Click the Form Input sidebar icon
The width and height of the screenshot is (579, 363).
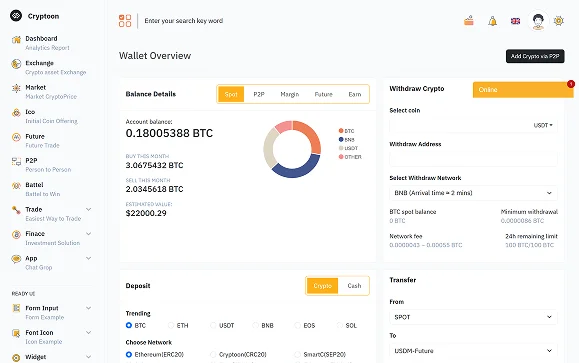tap(16, 308)
